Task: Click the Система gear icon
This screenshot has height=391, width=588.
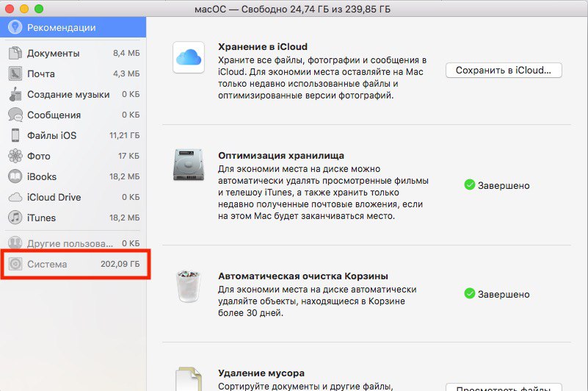Action: [x=15, y=264]
